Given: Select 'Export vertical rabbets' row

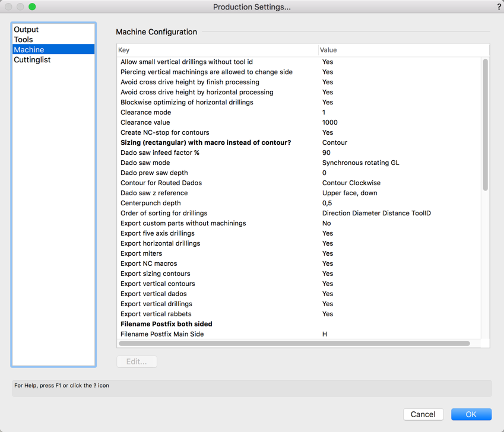Looking at the screenshot, I should tap(299, 314).
